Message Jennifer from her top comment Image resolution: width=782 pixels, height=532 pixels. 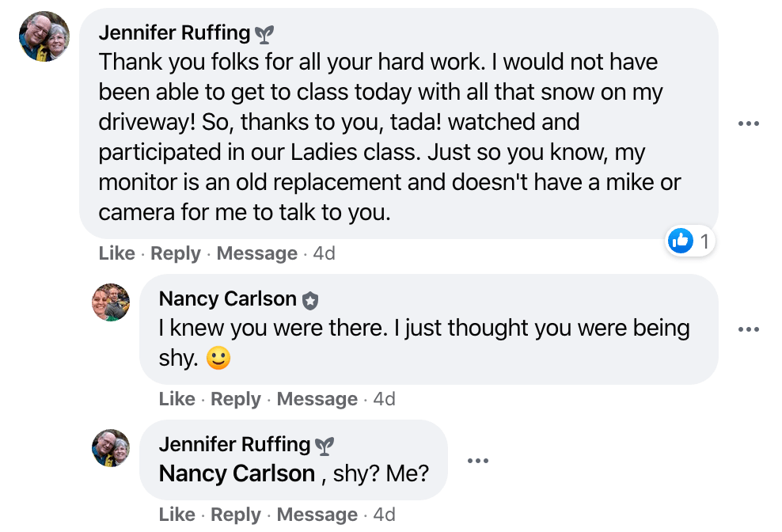(256, 253)
